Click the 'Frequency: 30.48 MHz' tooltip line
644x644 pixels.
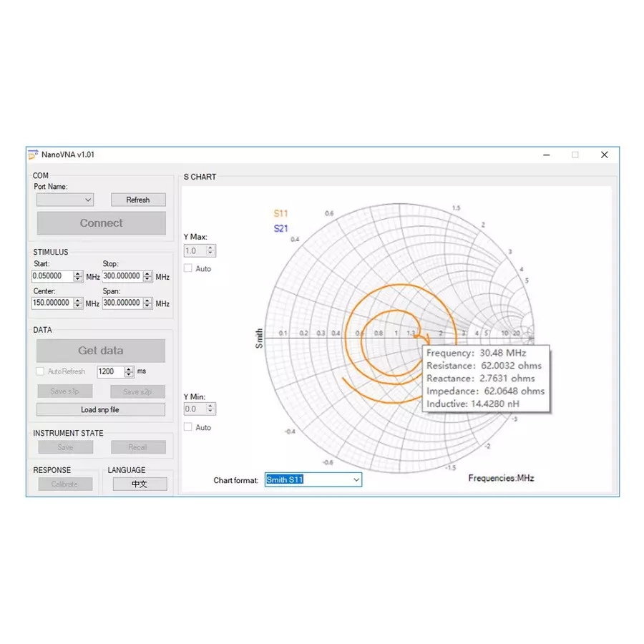point(477,353)
